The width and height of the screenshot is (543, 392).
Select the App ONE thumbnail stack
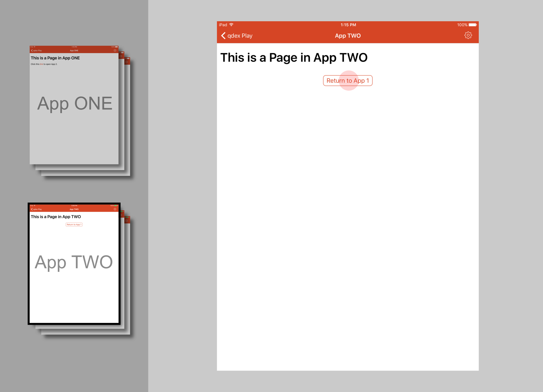point(74,105)
